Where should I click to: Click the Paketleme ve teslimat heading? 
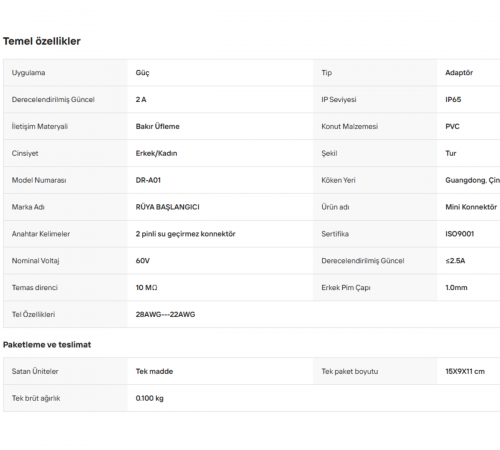(x=47, y=345)
